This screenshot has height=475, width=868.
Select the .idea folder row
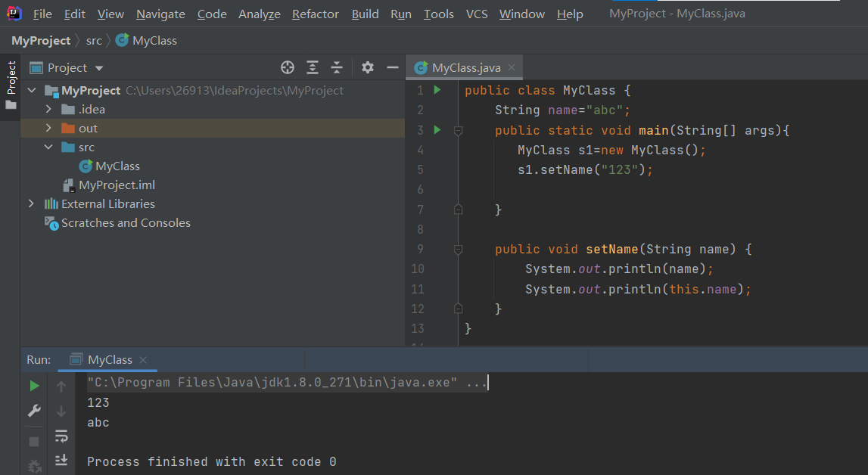[213, 109]
